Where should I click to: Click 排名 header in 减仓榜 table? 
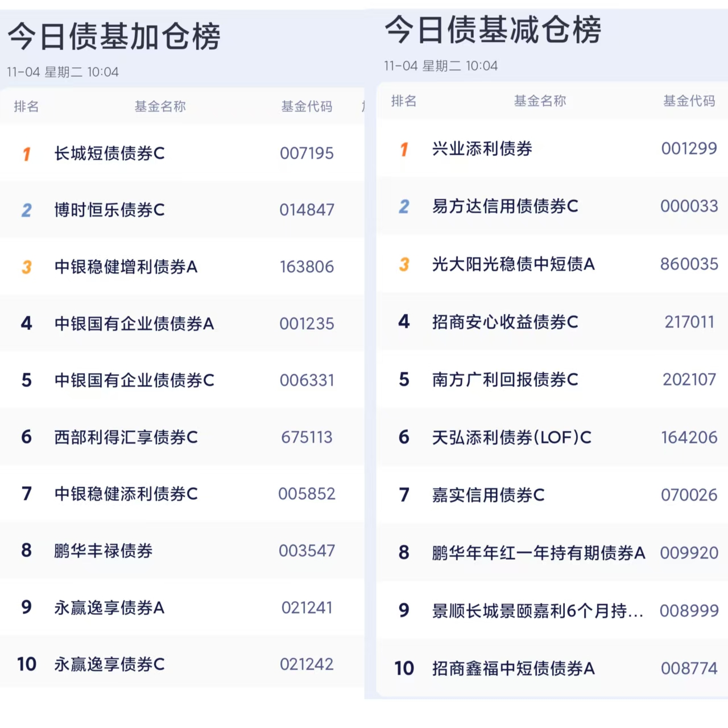pyautogui.click(x=404, y=101)
